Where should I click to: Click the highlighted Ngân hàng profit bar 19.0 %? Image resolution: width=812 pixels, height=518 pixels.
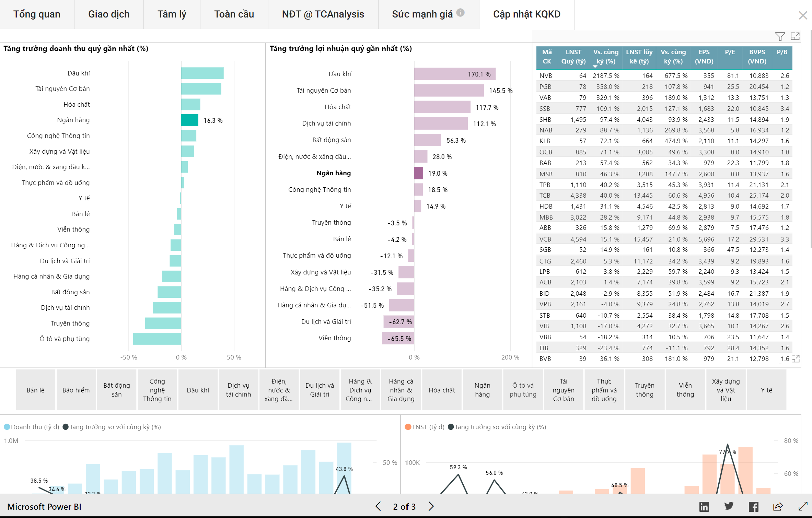[x=419, y=173]
